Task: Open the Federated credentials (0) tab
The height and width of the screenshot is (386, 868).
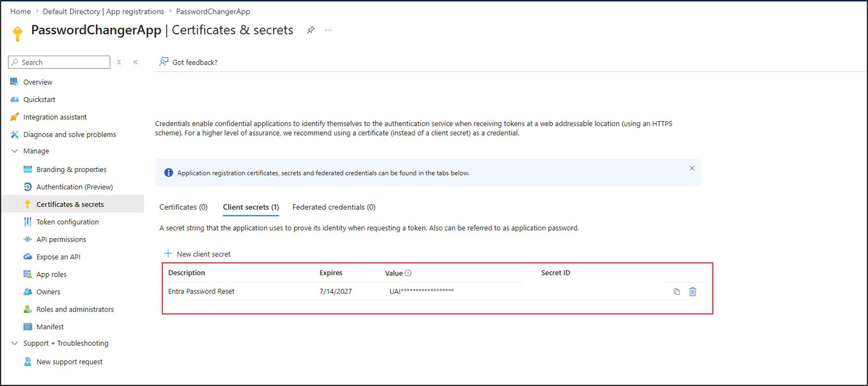Action: pos(334,208)
